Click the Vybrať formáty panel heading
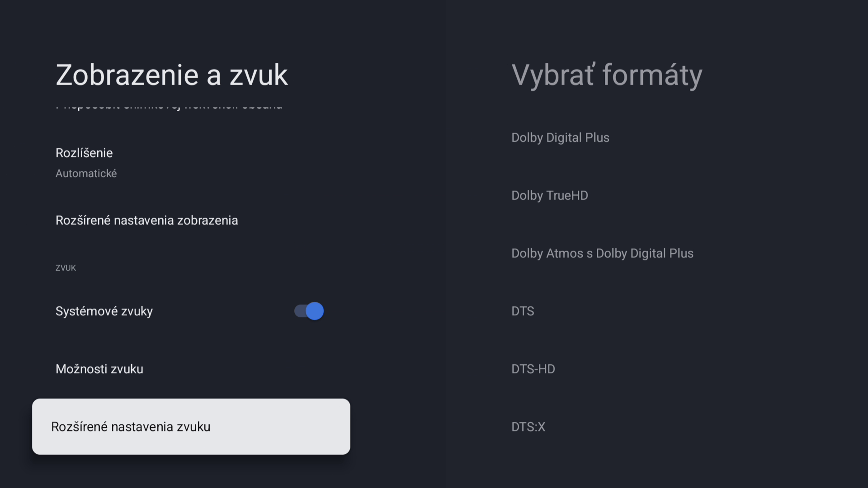This screenshot has width=868, height=488. pos(607,75)
